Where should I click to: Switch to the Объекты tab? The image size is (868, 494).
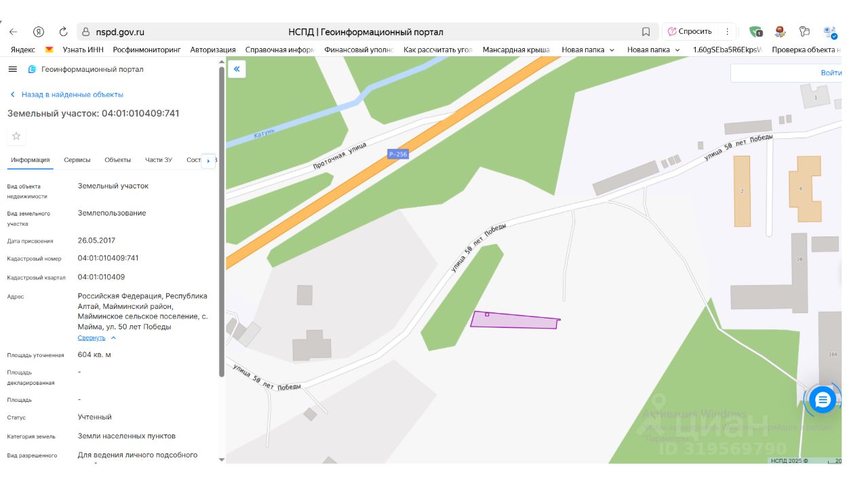tap(118, 160)
